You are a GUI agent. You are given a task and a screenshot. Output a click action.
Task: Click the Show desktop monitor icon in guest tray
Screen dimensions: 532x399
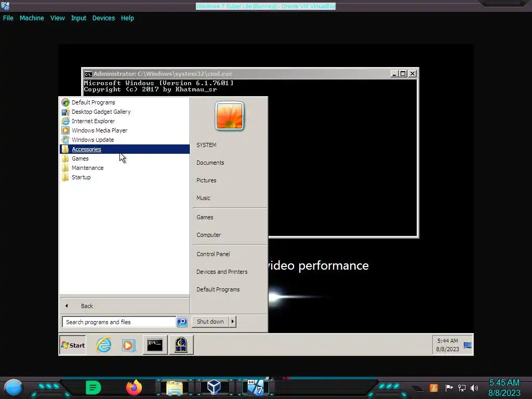468,345
